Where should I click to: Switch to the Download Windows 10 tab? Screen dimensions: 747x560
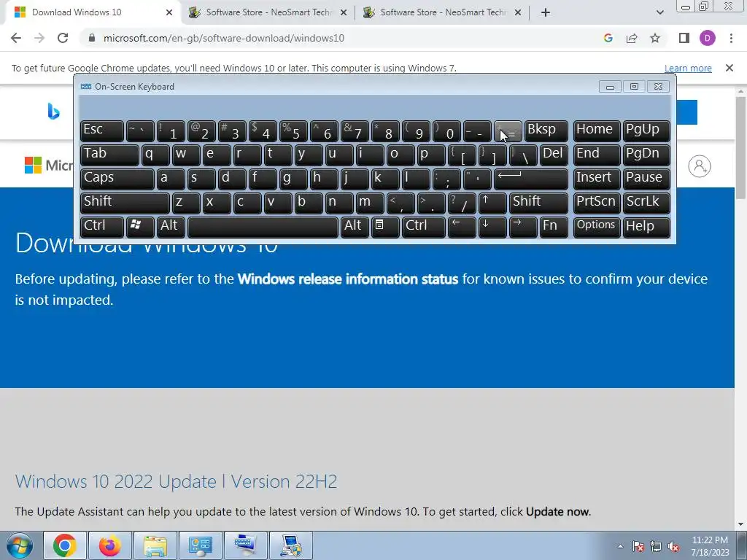[x=90, y=12]
